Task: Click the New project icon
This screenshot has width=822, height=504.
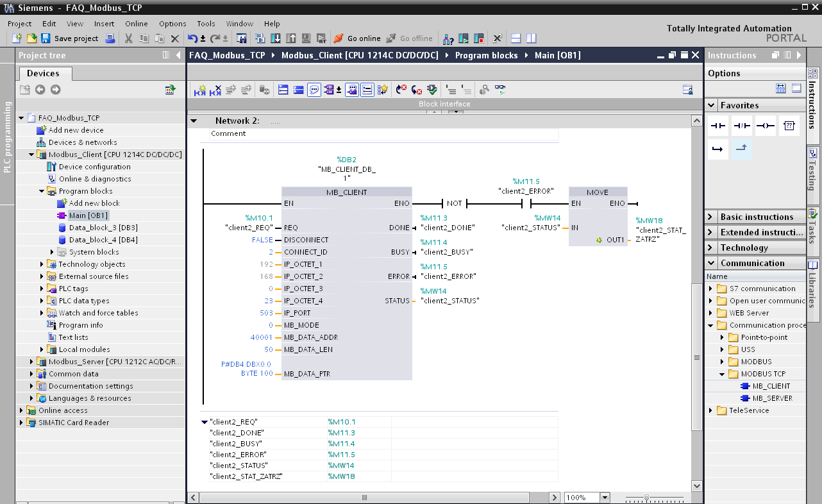Action: (17, 38)
